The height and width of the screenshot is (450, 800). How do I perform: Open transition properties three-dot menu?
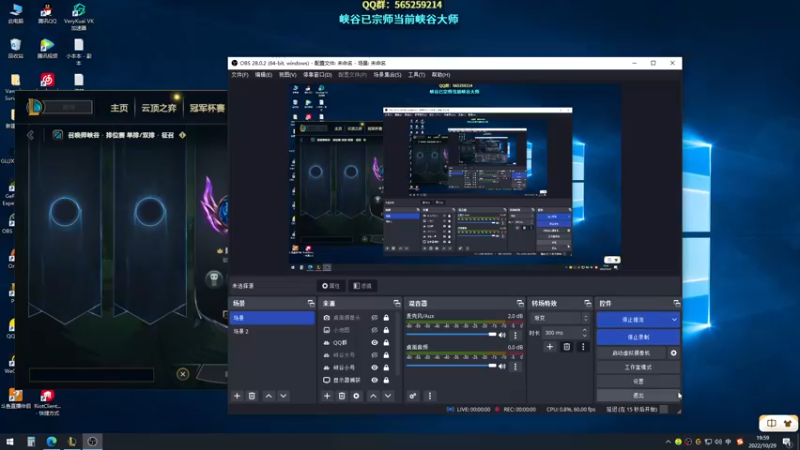point(583,347)
